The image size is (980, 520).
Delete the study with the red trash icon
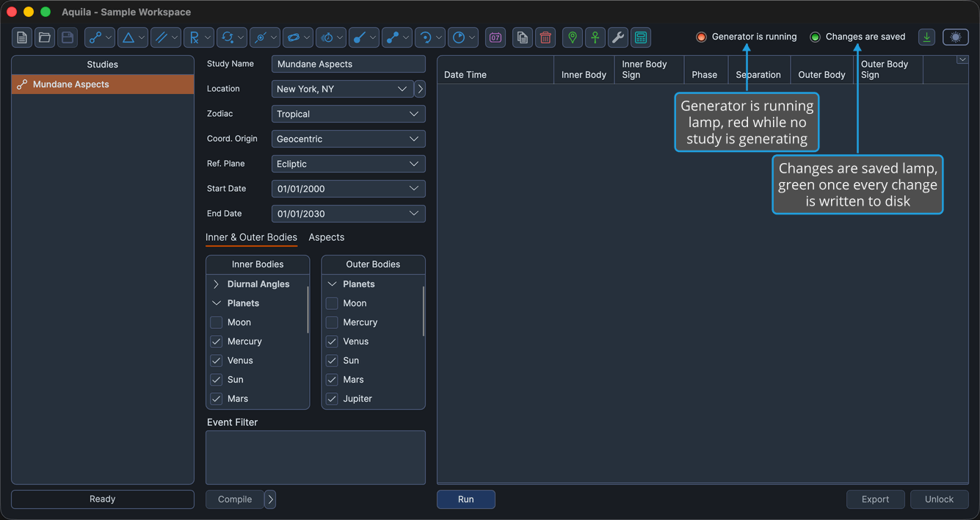545,37
